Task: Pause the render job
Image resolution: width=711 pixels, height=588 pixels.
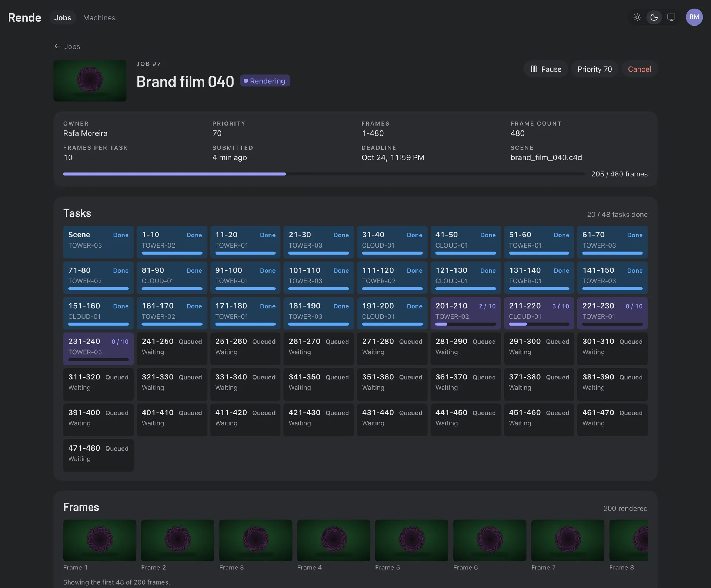Action: 546,69
